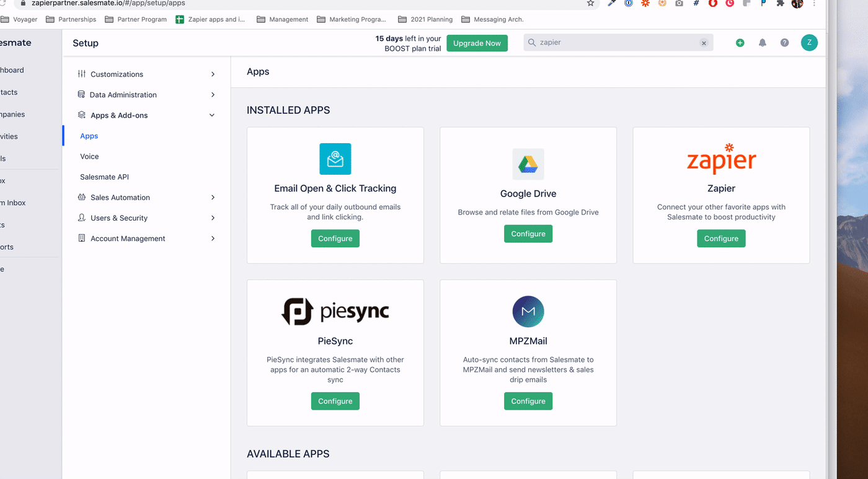868x479 pixels.
Task: Open notifications with the bell icon
Action: point(763,43)
